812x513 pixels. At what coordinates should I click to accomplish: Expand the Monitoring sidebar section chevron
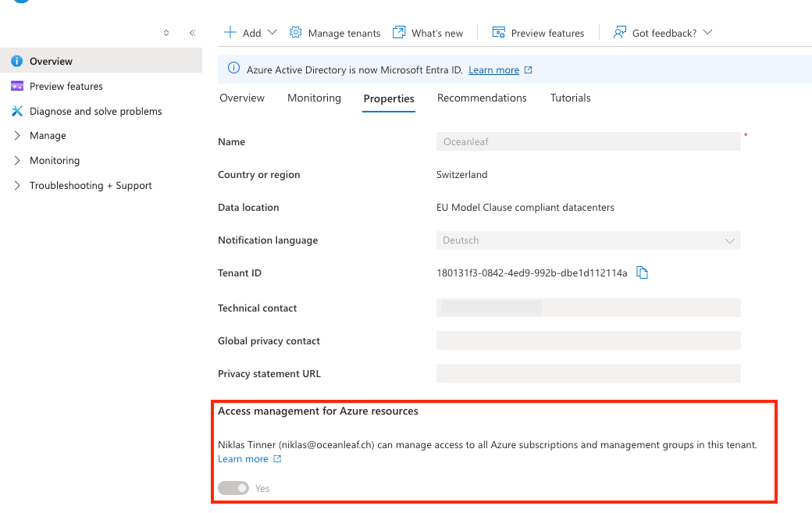(17, 161)
